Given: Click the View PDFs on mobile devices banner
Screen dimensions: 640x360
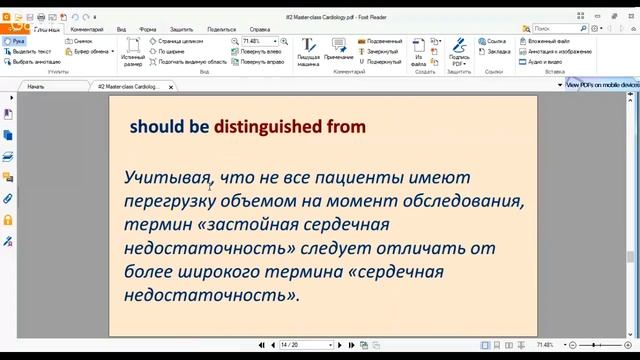Looking at the screenshot, I should tap(602, 85).
